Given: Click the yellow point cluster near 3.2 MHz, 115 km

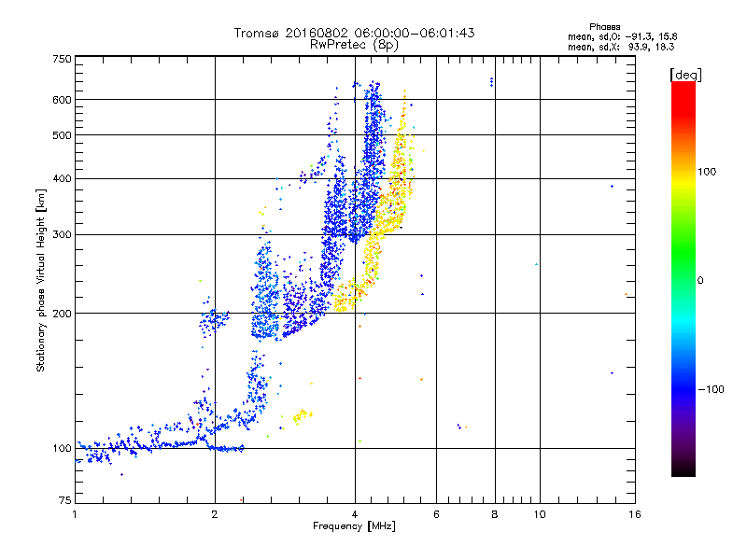Looking at the screenshot, I should (302, 415).
